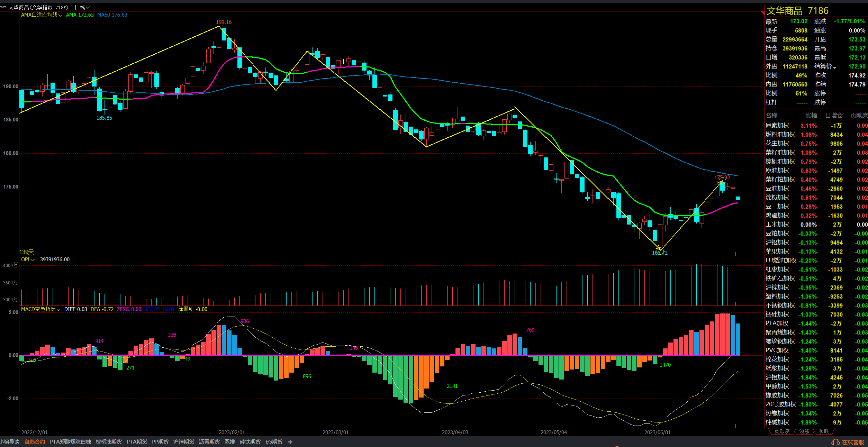Select the 双排 layout tab
Image resolution: width=868 pixels, height=447 pixels.
tap(229, 442)
